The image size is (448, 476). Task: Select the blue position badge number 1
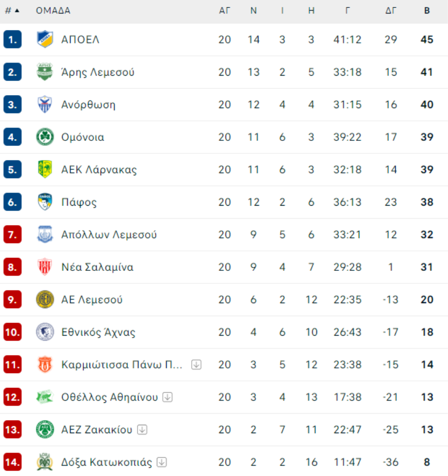coord(12,39)
